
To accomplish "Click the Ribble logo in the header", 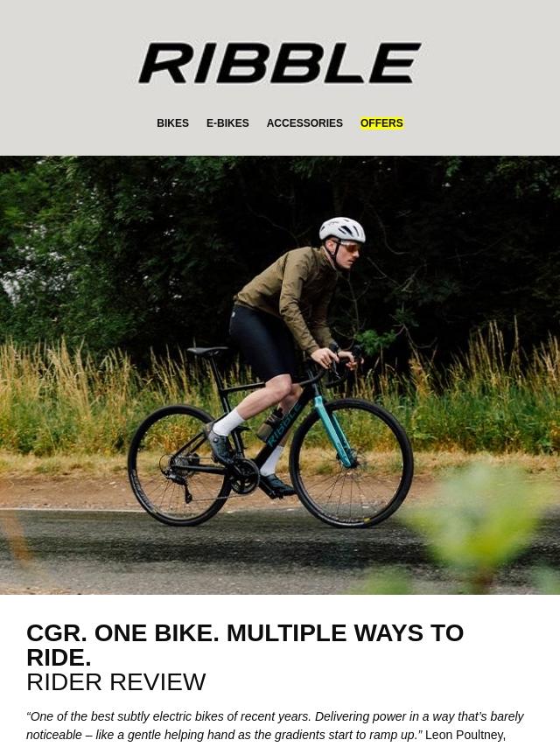I will click(280, 63).
